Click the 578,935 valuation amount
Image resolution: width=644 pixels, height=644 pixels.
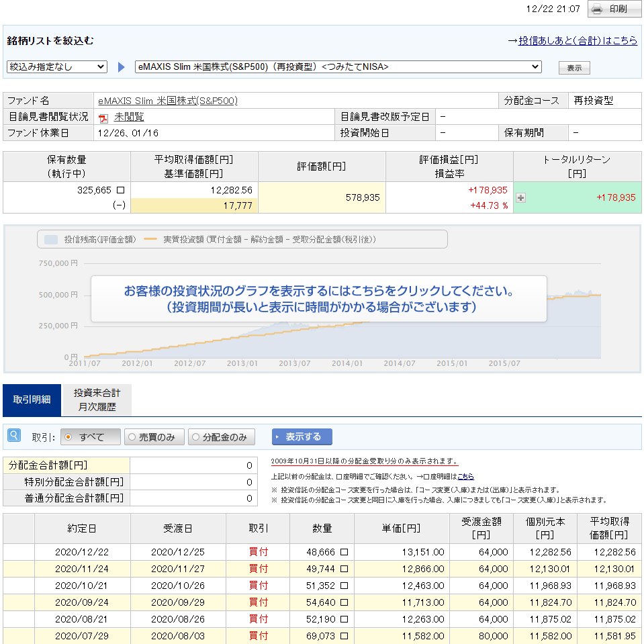[x=363, y=197]
